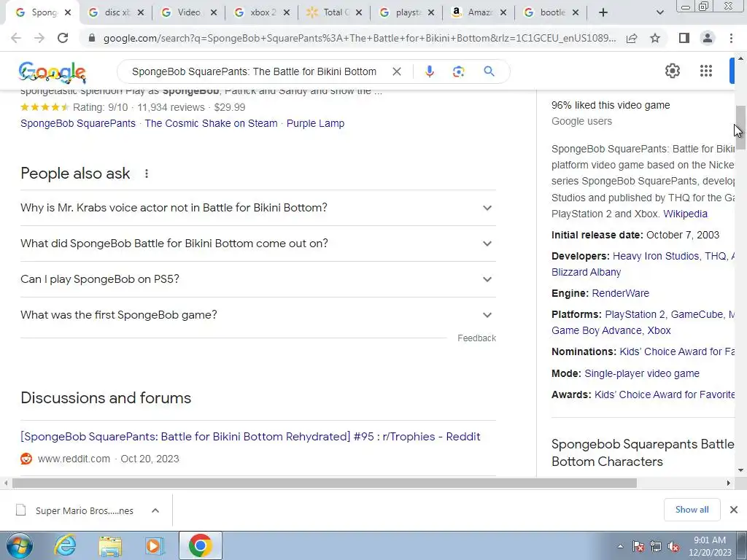Screen dimensions: 747x560
Task: Open Blizzard Albany link
Action: pyautogui.click(x=586, y=273)
